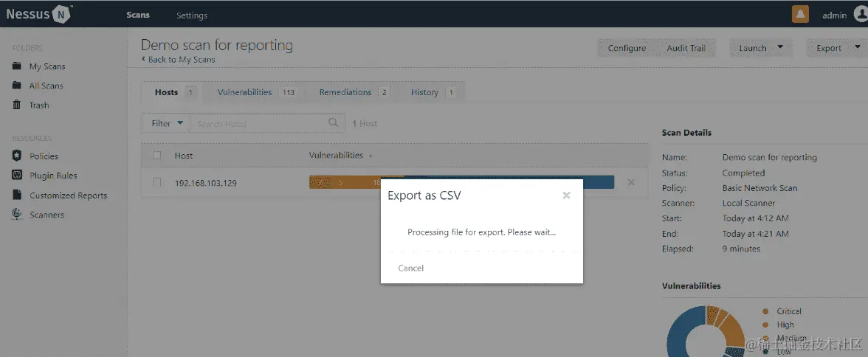Click the orange segment of the host vulnerability bar
Viewport: 868px width, 357px height.
point(356,182)
